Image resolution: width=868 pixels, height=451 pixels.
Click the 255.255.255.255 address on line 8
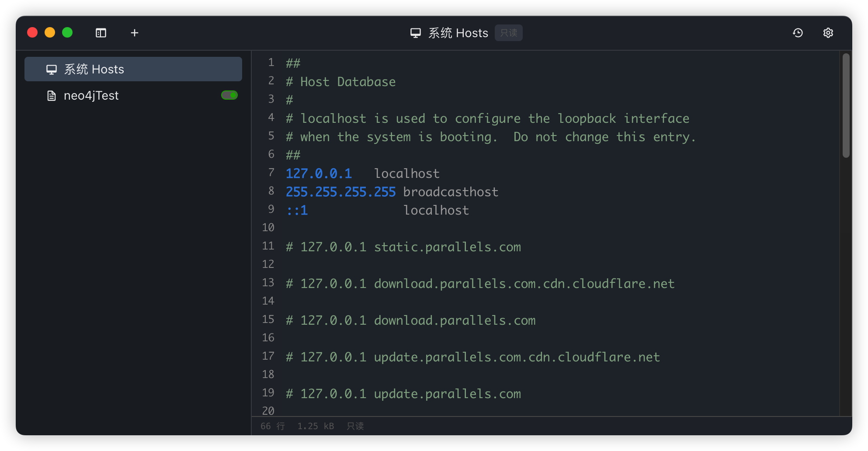pyautogui.click(x=340, y=192)
